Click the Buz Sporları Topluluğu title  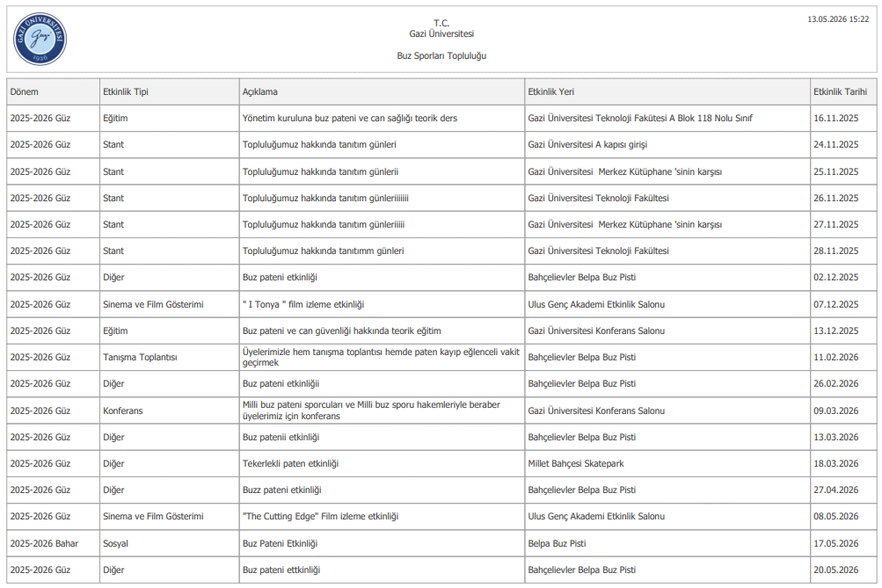click(x=441, y=55)
